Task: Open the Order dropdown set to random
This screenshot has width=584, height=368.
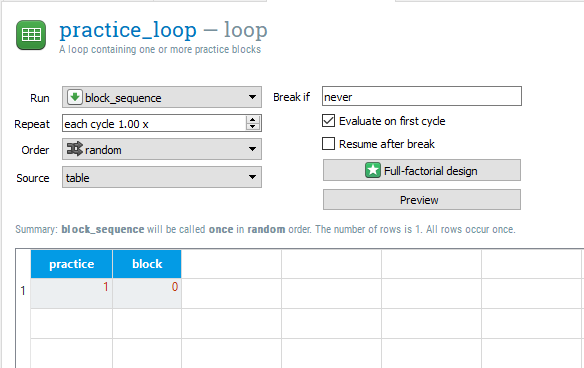Action: coord(162,149)
